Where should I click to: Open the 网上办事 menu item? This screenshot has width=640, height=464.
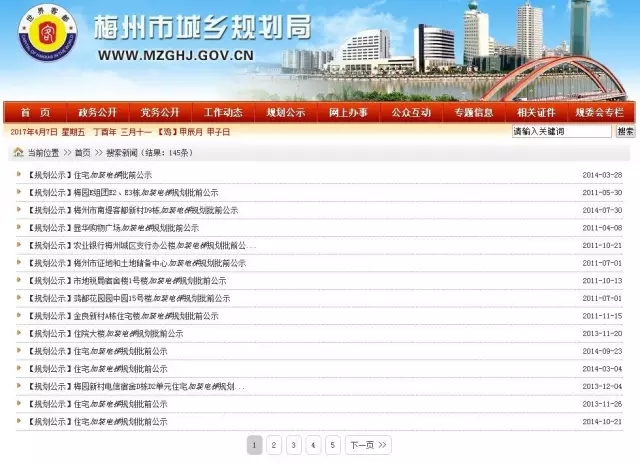coord(347,113)
